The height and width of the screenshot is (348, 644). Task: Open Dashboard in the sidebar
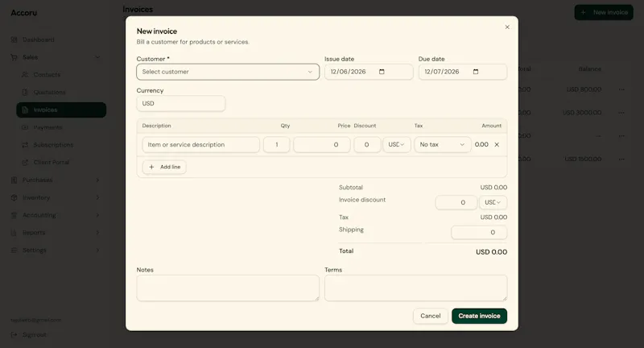(38, 39)
